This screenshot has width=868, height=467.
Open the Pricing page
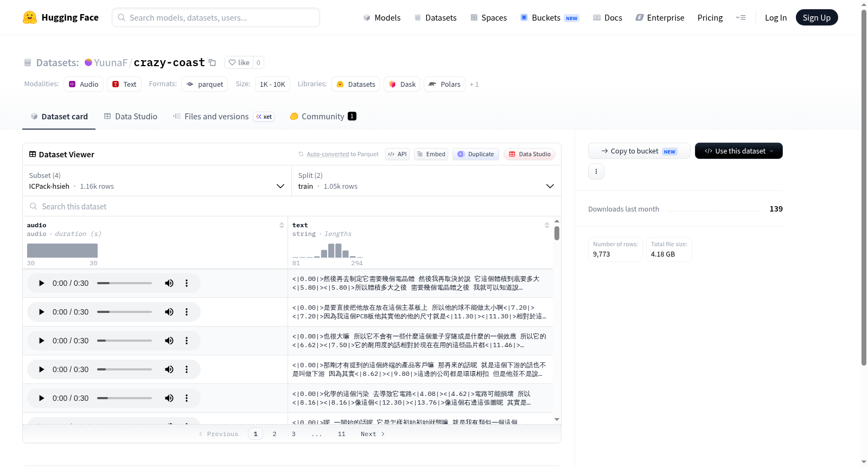tap(710, 17)
